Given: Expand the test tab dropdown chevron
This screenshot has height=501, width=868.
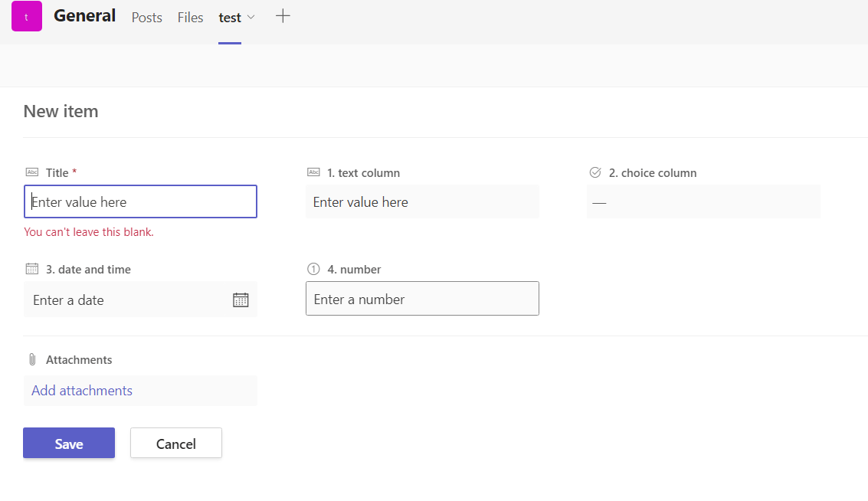Looking at the screenshot, I should tap(251, 17).
